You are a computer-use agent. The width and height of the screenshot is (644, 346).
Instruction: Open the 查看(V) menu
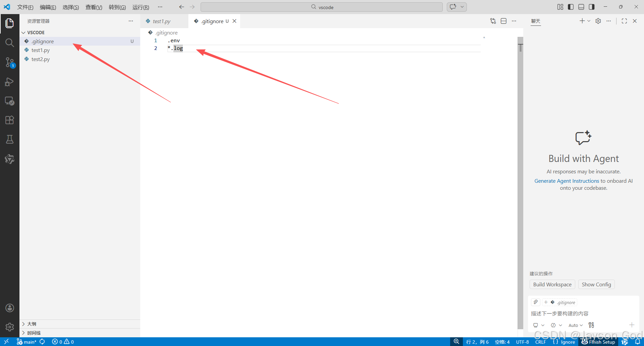pyautogui.click(x=94, y=7)
